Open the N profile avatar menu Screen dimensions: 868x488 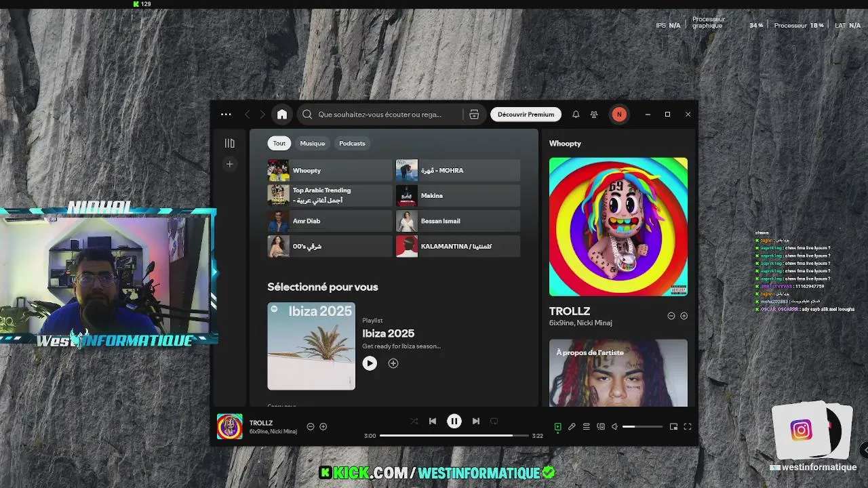[618, 115]
